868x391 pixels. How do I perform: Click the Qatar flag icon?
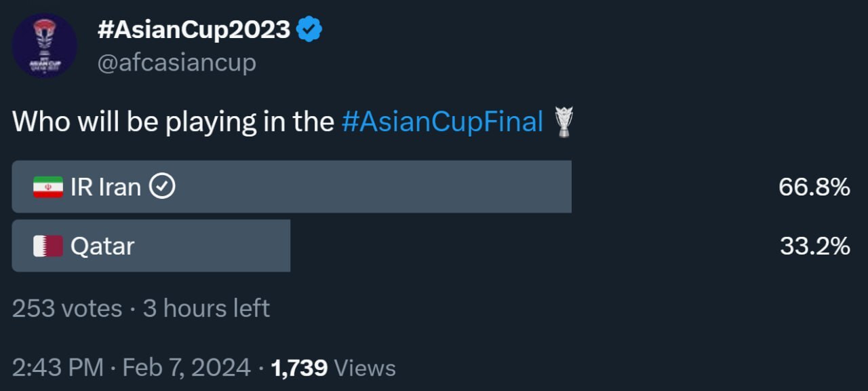pos(47,246)
